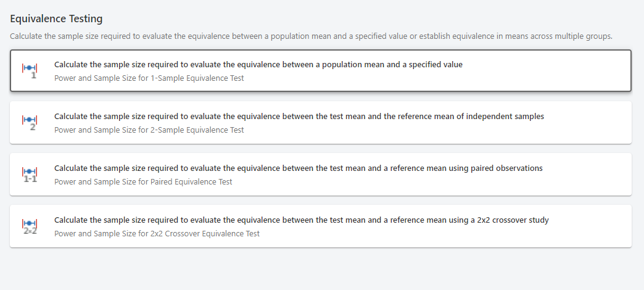Open the independent samples equivalence title
This screenshot has height=290, width=644.
[x=299, y=116]
